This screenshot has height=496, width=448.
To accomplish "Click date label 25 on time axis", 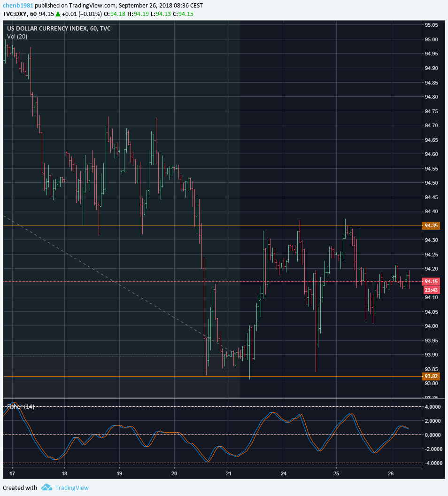I will coord(336,473).
